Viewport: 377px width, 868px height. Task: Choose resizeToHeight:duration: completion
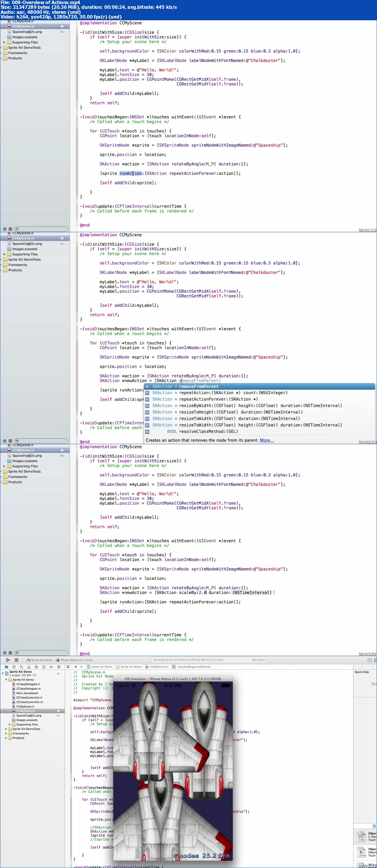pyautogui.click(x=260, y=412)
